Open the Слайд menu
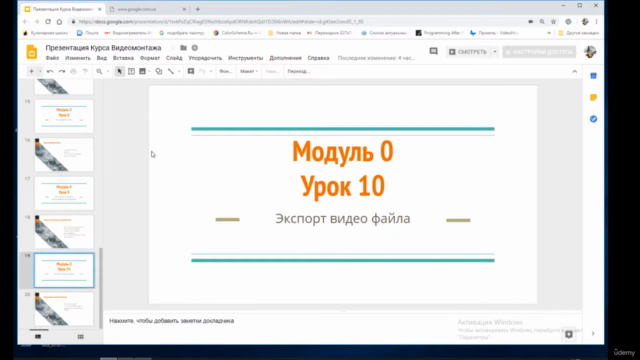Viewport: 640px width, 360px height. pos(174,58)
